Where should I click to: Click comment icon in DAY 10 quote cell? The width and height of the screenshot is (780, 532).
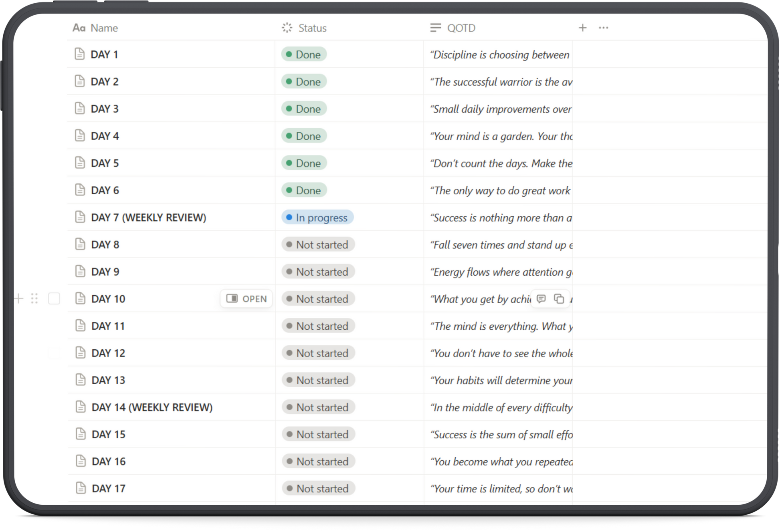click(x=541, y=299)
